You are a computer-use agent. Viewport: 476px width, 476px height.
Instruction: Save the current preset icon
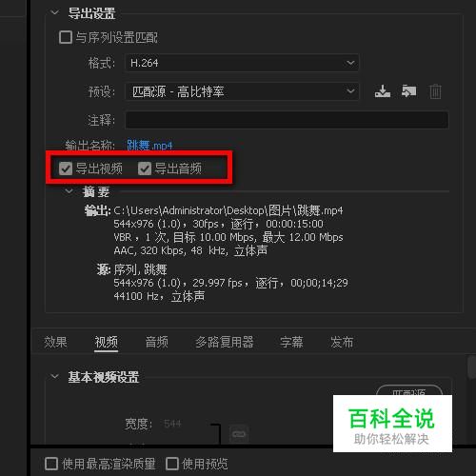click(383, 91)
